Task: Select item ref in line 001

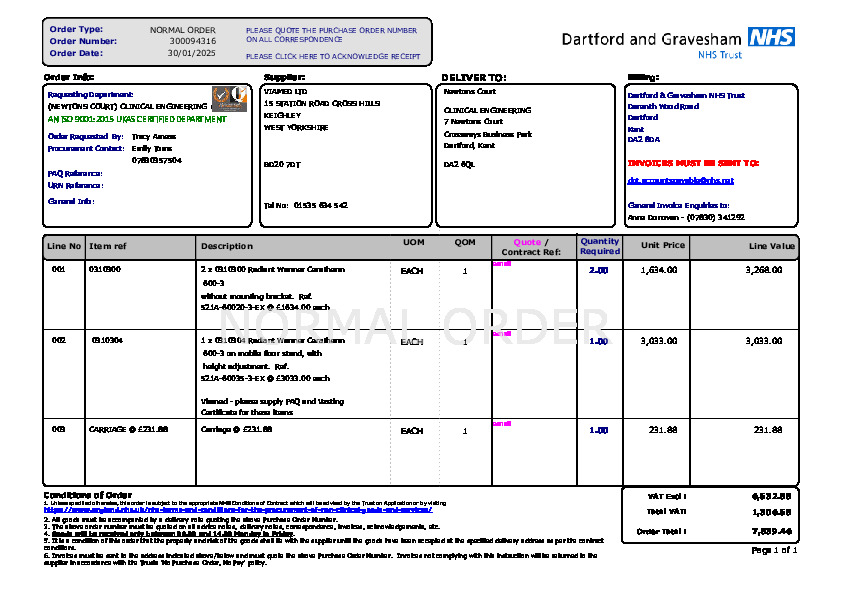Action: (x=105, y=270)
